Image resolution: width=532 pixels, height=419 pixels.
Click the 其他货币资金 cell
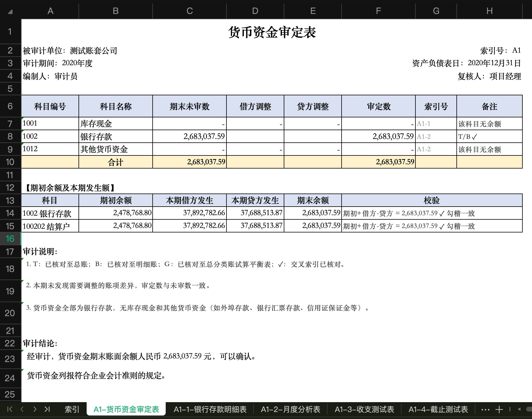pos(116,149)
